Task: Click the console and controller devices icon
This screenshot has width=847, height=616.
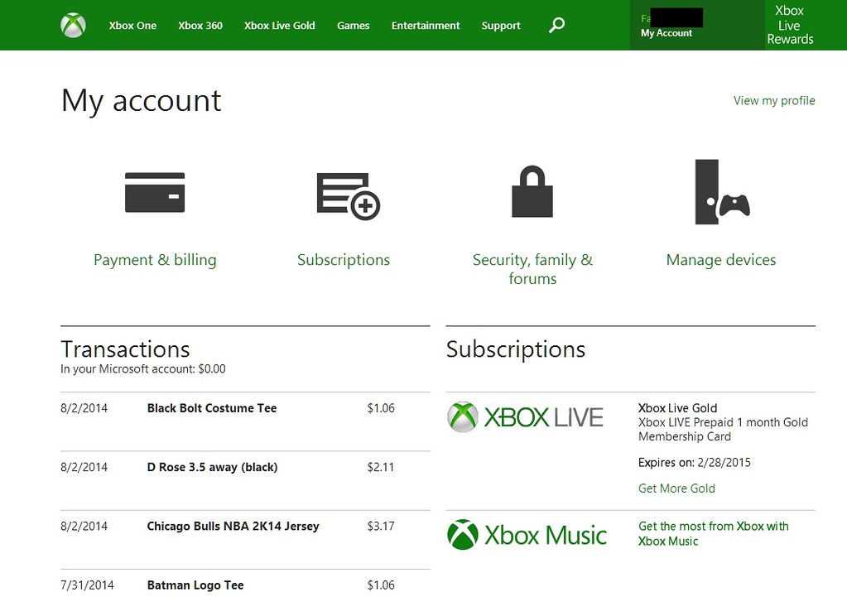Action: (722, 192)
